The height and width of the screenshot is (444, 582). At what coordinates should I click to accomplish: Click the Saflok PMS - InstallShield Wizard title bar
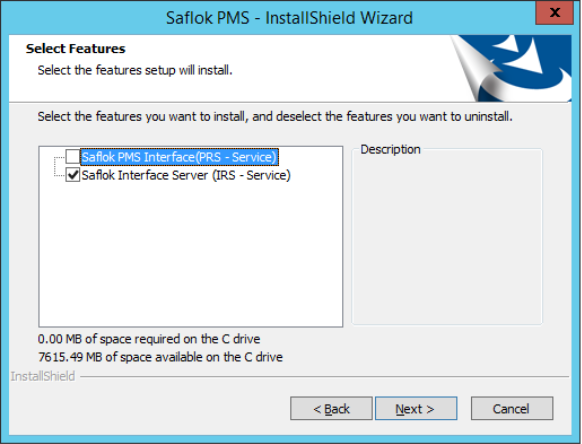289,18
